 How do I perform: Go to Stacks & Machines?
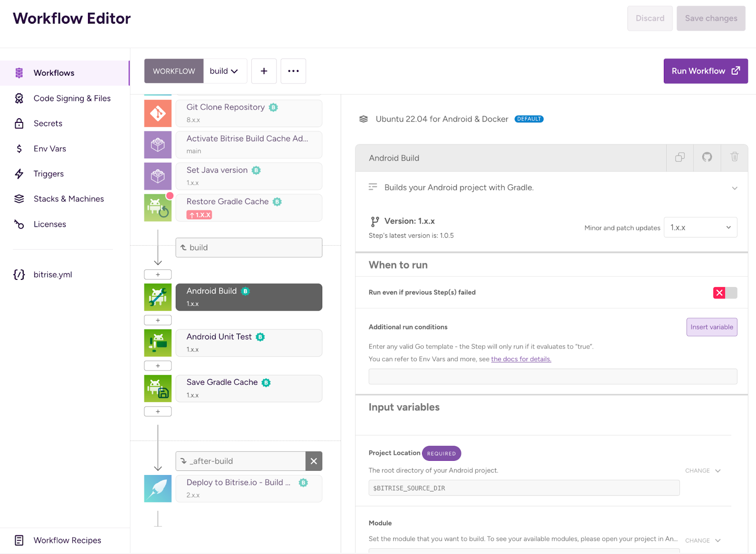[x=65, y=199]
